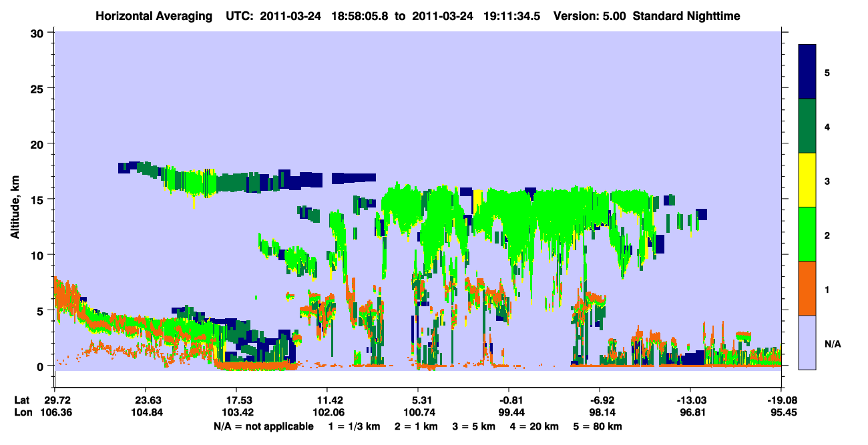Click the 'Lon' row label
Screen dimensions: 868x445
click(x=22, y=412)
